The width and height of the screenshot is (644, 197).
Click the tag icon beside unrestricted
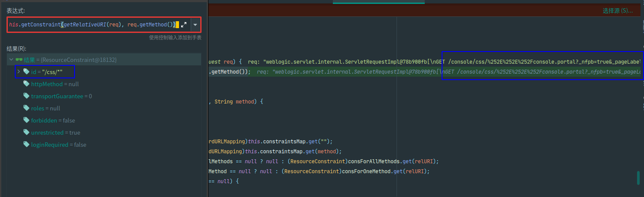26,132
